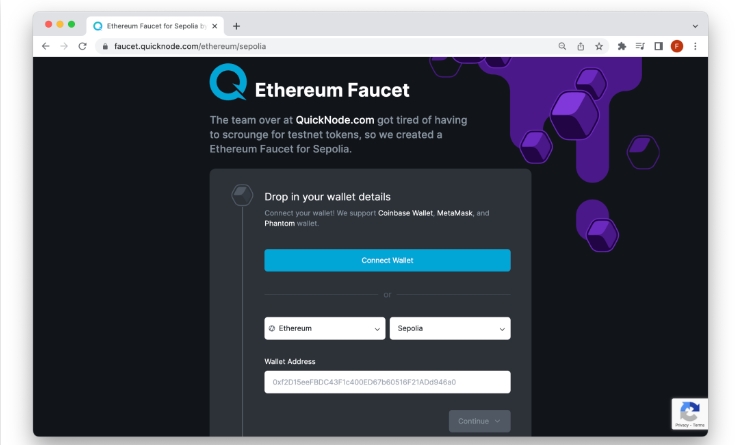Open the extensions puzzle icon
Viewport: 735px width, 445px height.
(622, 46)
